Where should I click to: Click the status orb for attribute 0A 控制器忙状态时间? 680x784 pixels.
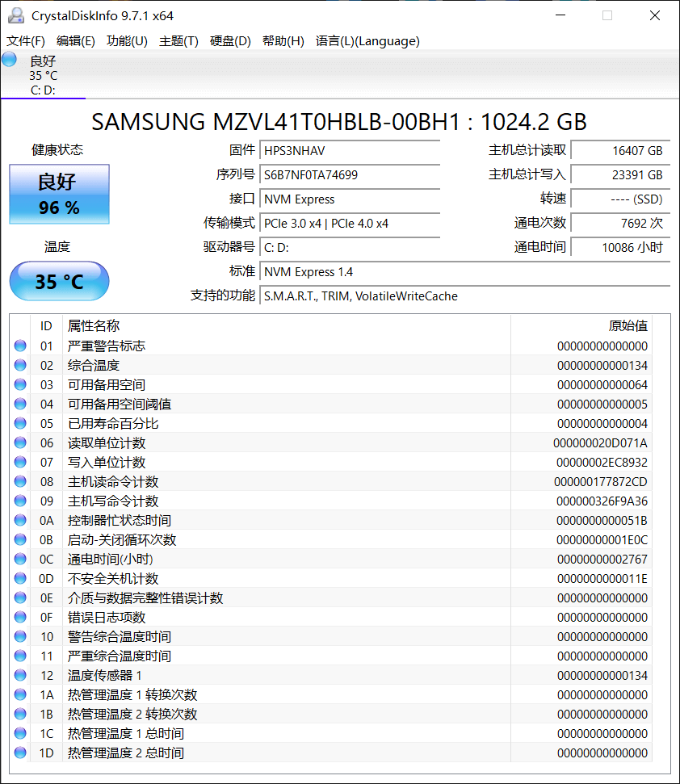click(x=20, y=520)
